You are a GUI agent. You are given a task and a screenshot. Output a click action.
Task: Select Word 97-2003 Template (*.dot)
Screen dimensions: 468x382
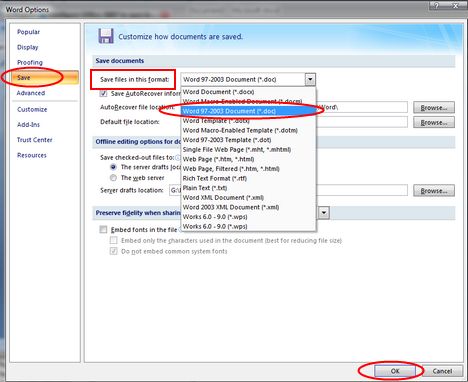pos(248,140)
